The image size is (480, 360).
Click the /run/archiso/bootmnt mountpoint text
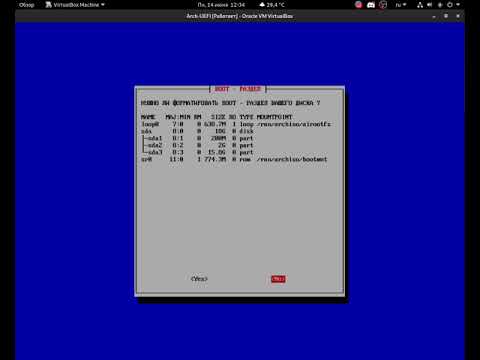[x=292, y=159]
